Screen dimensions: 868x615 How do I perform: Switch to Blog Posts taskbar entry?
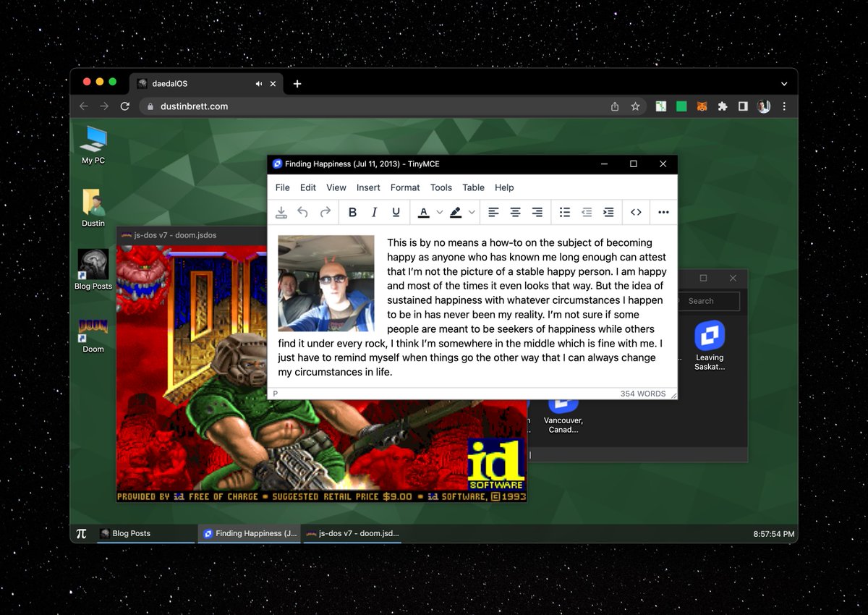145,534
